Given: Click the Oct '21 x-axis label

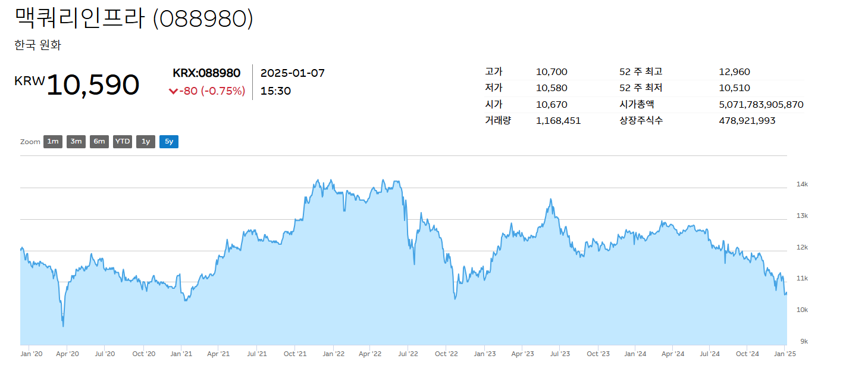Looking at the screenshot, I should click(x=295, y=354).
